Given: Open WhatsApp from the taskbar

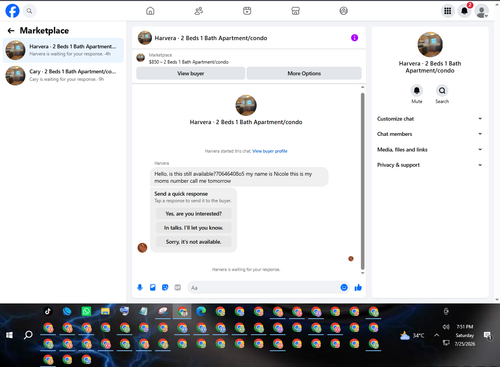Looking at the screenshot, I should click(x=86, y=311).
